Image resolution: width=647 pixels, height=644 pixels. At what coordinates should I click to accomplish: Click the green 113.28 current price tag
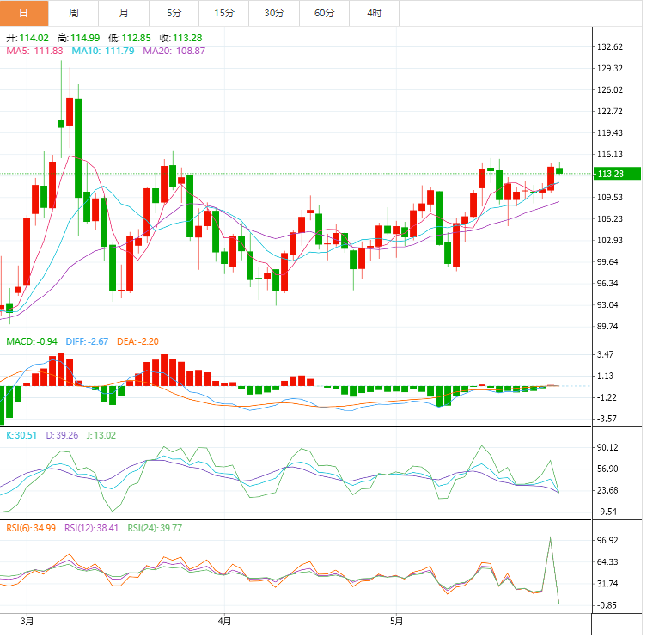point(616,175)
